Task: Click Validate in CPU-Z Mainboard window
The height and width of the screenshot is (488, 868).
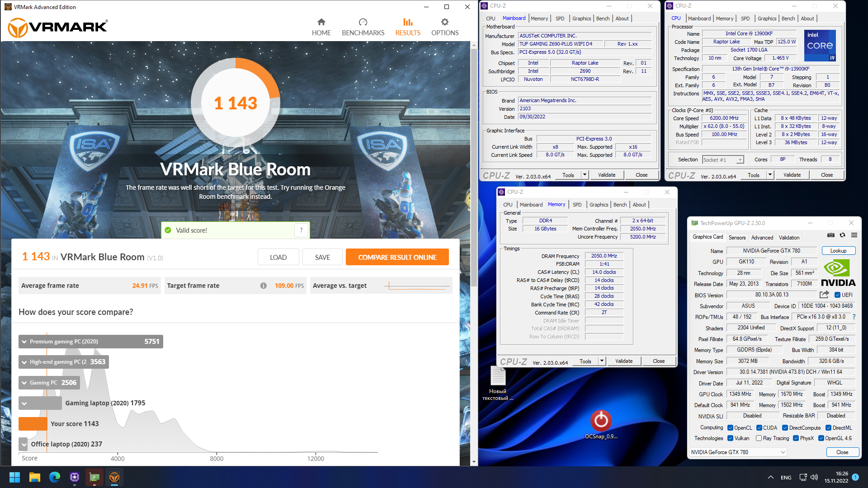Action: click(607, 175)
